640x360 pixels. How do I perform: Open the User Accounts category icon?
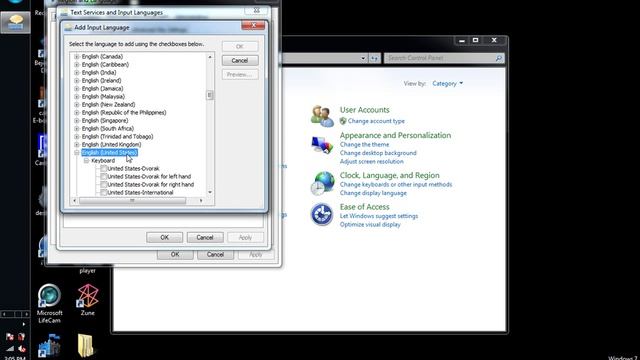pyautogui.click(x=322, y=116)
